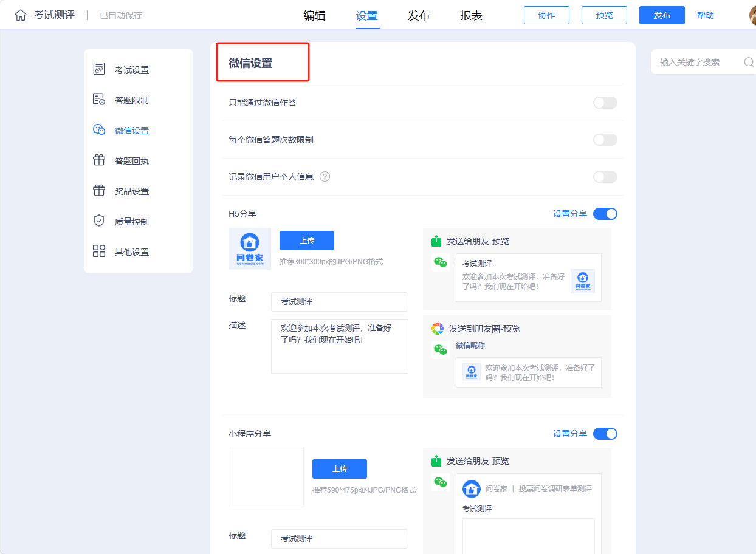Click 投票问卷调研表单测评 text in 小程序 preview

coord(555,489)
